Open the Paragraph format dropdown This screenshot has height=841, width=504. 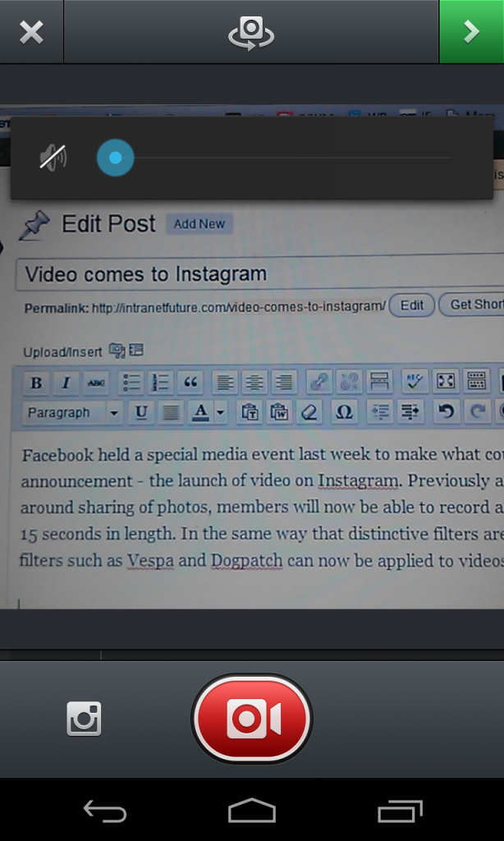(x=72, y=412)
